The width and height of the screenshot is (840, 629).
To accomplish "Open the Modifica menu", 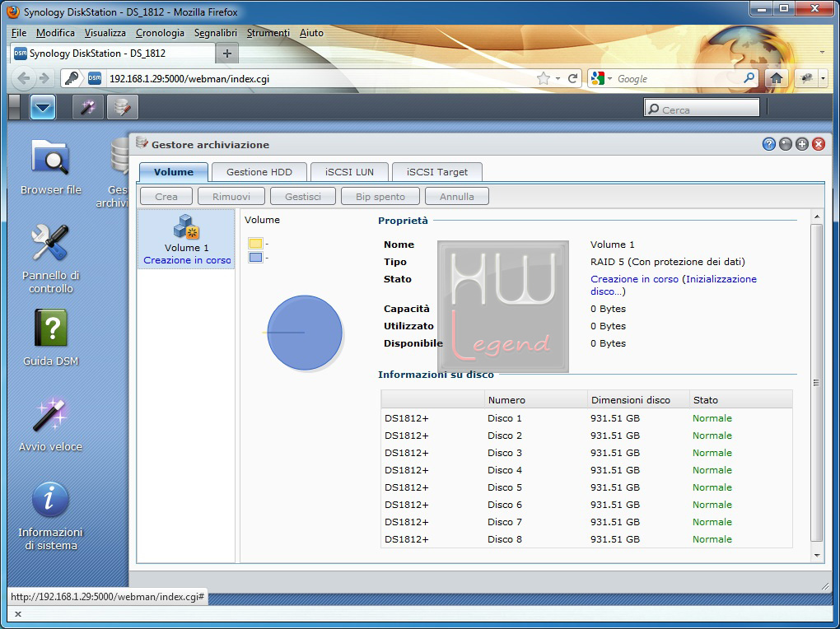I will tap(56, 33).
